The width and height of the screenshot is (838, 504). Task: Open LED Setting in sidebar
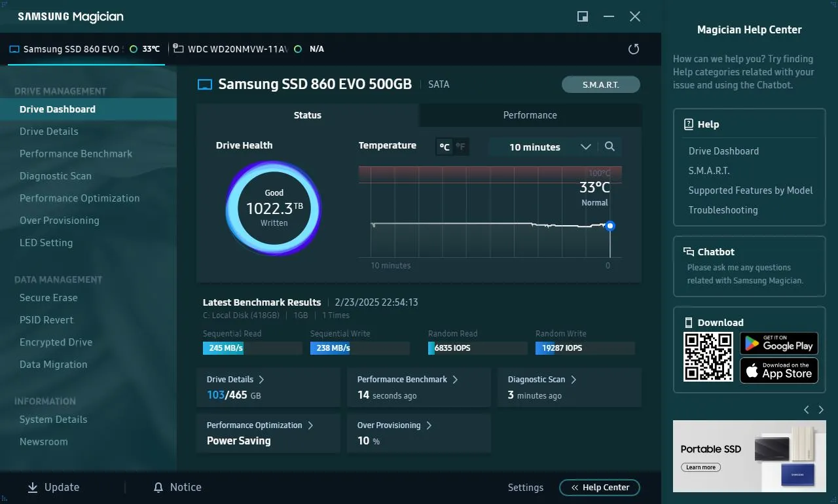pyautogui.click(x=46, y=243)
